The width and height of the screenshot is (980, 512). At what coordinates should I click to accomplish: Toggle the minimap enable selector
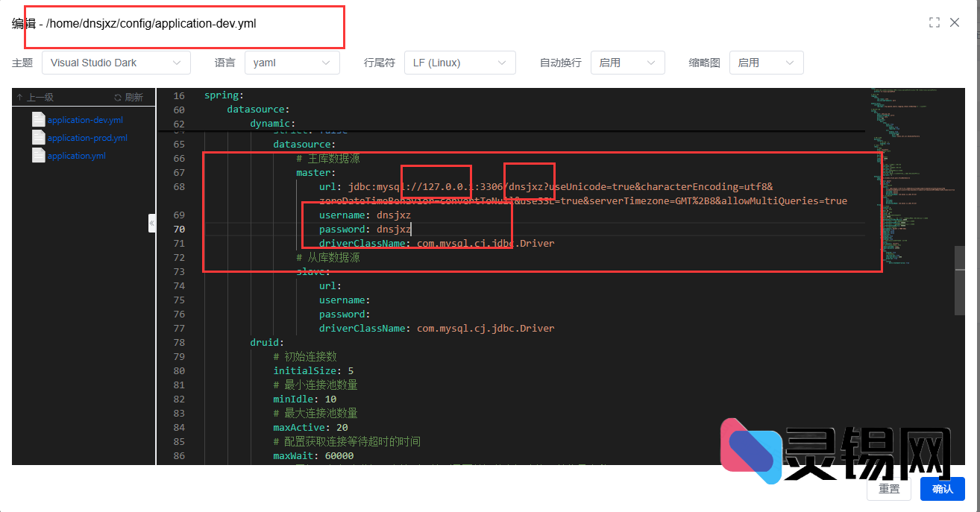(766, 63)
